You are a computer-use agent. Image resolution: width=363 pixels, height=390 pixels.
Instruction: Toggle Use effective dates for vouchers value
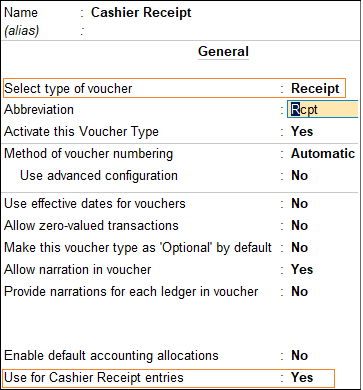tap(299, 203)
